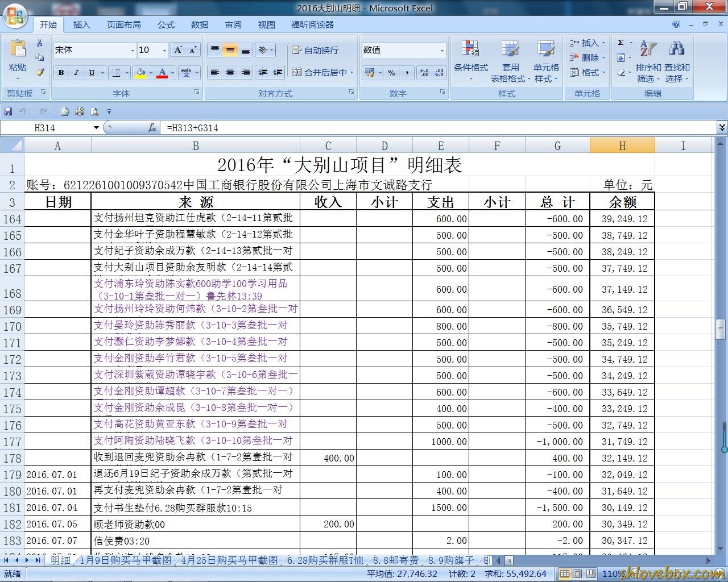The height and width of the screenshot is (582, 728).
Task: Apply accounting currency number format icon
Action: (370, 73)
